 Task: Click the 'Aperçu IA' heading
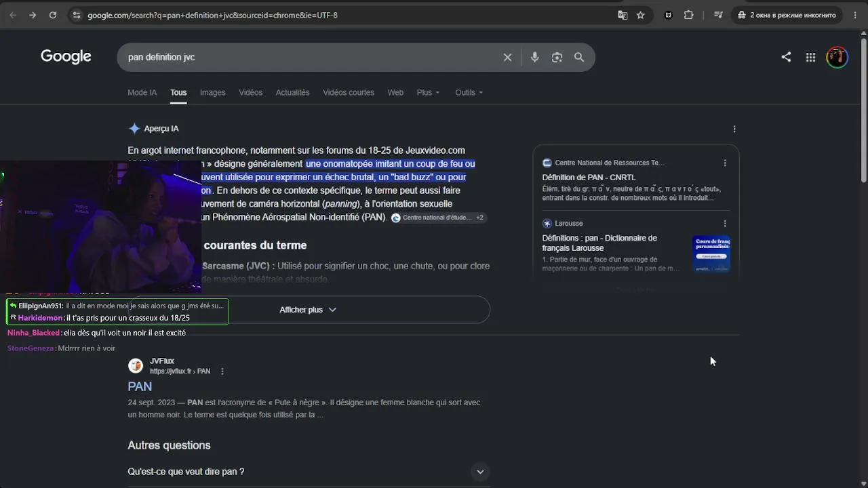(x=161, y=129)
